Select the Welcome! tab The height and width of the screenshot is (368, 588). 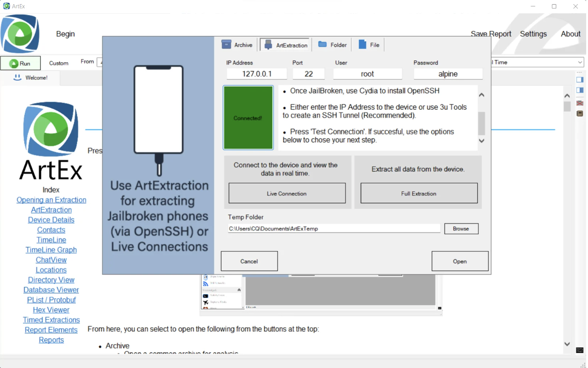[30, 78]
